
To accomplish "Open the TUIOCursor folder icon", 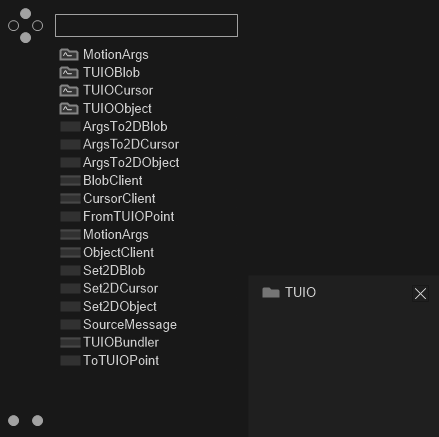I will tap(69, 91).
